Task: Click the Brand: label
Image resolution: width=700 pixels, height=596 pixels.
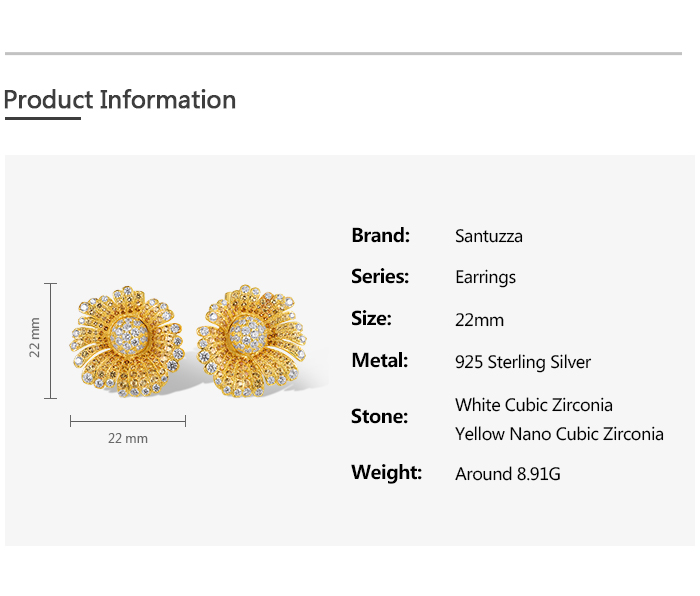Action: coord(381,236)
